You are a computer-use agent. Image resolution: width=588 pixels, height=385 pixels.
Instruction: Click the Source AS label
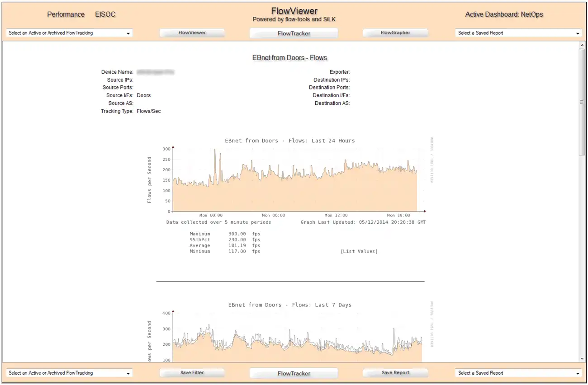click(120, 103)
